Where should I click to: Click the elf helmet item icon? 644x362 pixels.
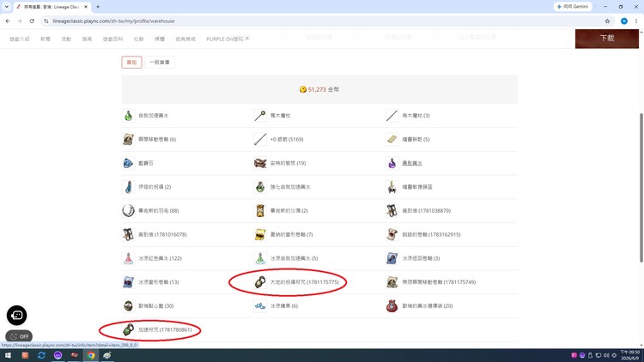pyautogui.click(x=392, y=187)
